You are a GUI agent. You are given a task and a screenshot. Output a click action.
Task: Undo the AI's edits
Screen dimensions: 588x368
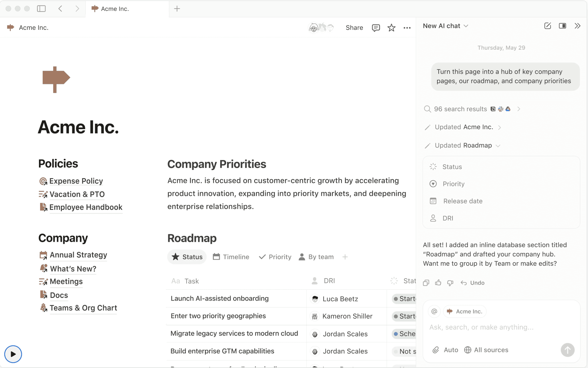coord(473,283)
